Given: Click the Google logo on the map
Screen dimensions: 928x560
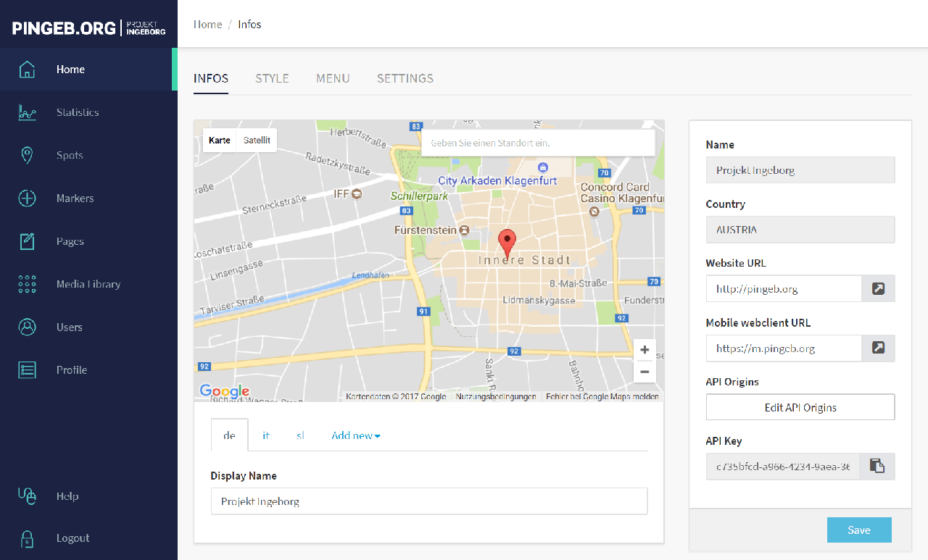Looking at the screenshot, I should pyautogui.click(x=225, y=391).
